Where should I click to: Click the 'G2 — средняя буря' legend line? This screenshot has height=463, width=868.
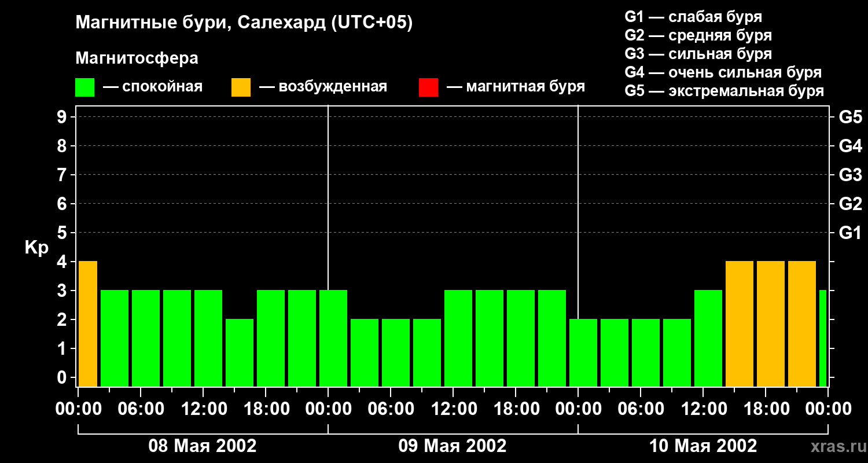[698, 35]
